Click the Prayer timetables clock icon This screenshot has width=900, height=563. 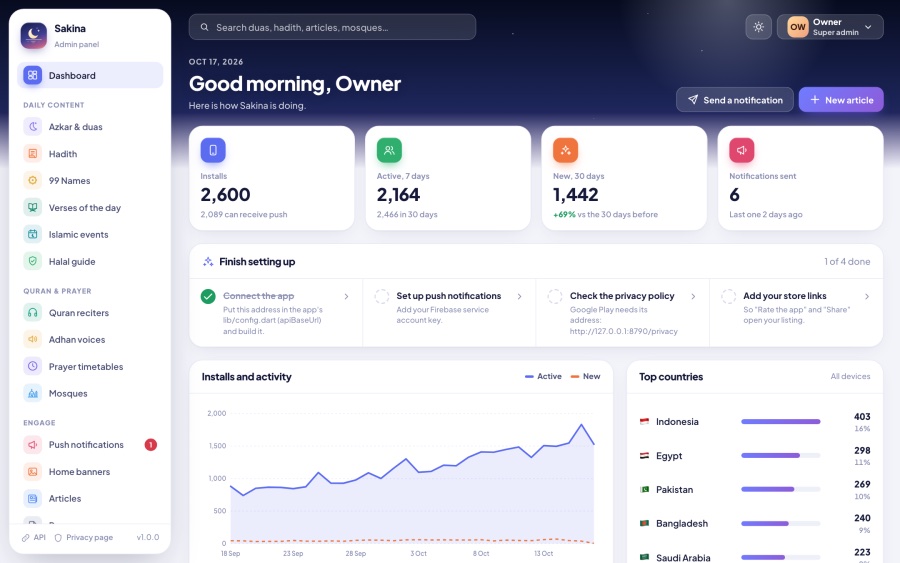[x=33, y=366]
